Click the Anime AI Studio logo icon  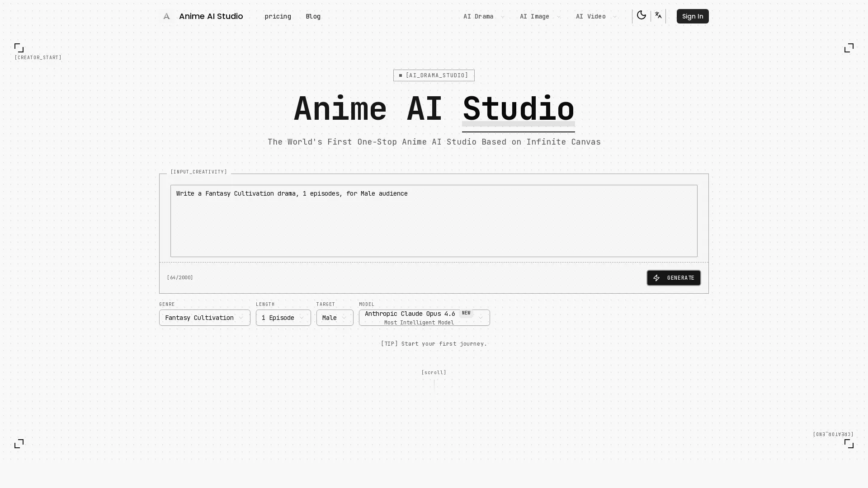click(166, 16)
